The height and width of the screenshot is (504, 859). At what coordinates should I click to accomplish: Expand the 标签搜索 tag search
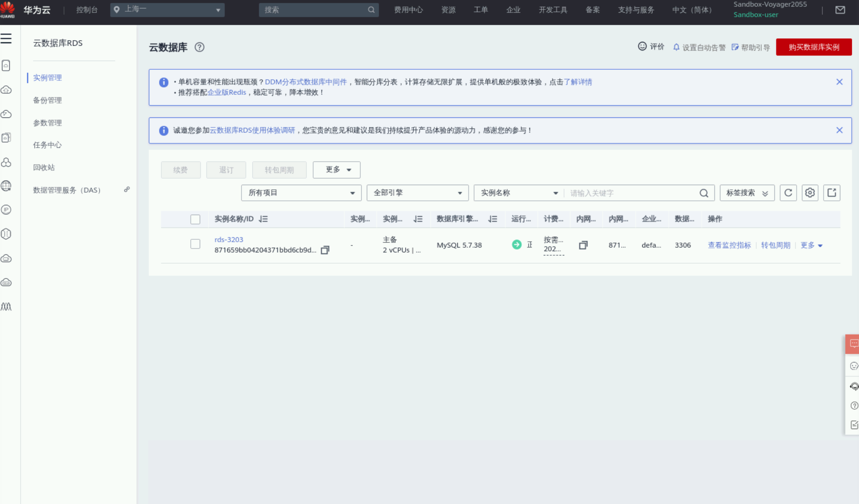[747, 193]
